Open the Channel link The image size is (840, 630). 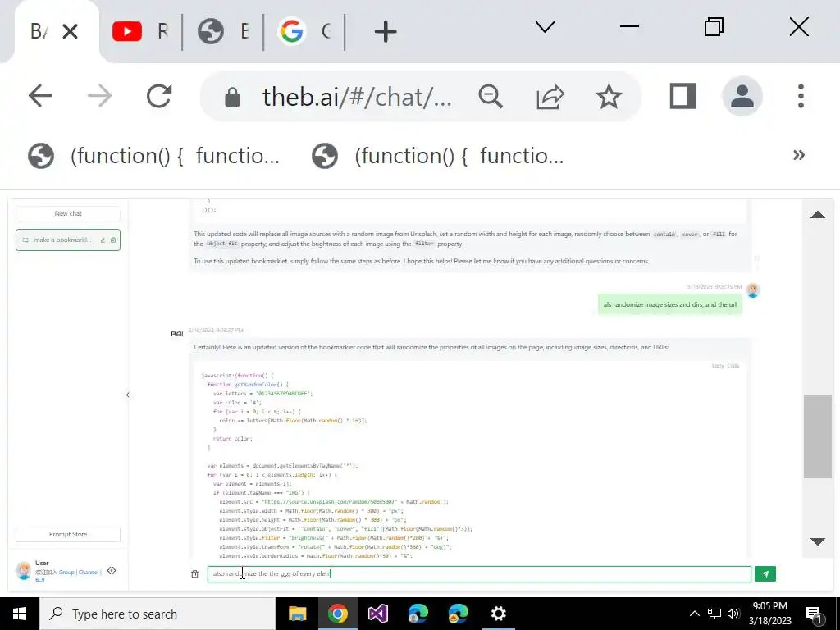tap(89, 572)
